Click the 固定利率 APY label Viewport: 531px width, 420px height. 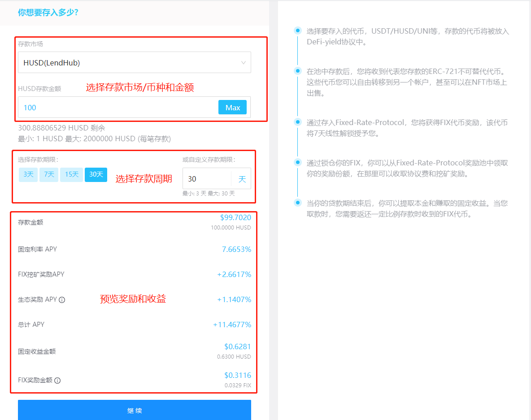(37, 249)
